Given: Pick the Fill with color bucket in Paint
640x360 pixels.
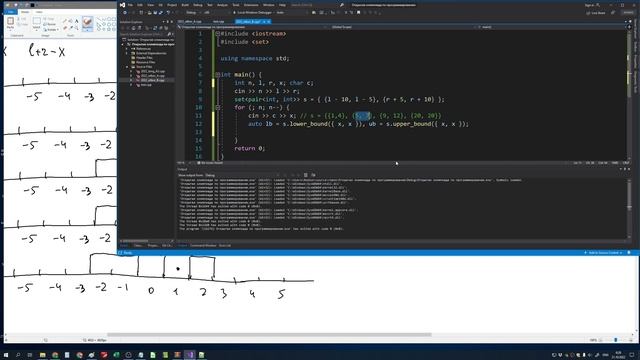Looking at the screenshot, I should point(71,20).
